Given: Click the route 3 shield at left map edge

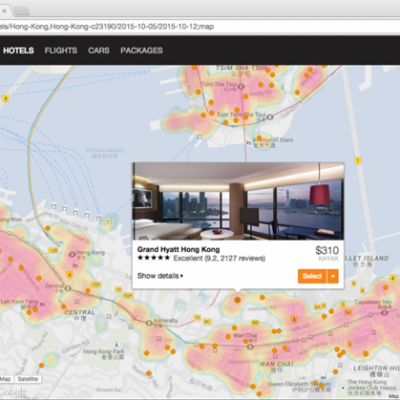Looking at the screenshot, I should [x=5, y=98].
